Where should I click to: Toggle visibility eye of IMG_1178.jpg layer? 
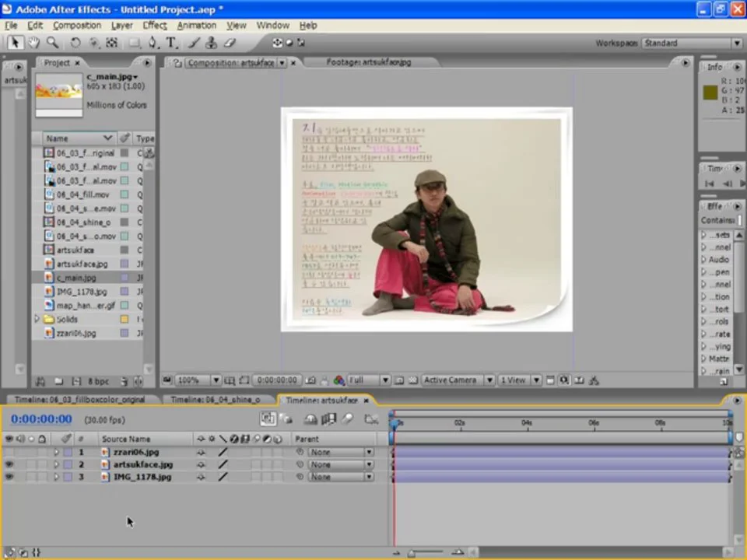[9, 477]
